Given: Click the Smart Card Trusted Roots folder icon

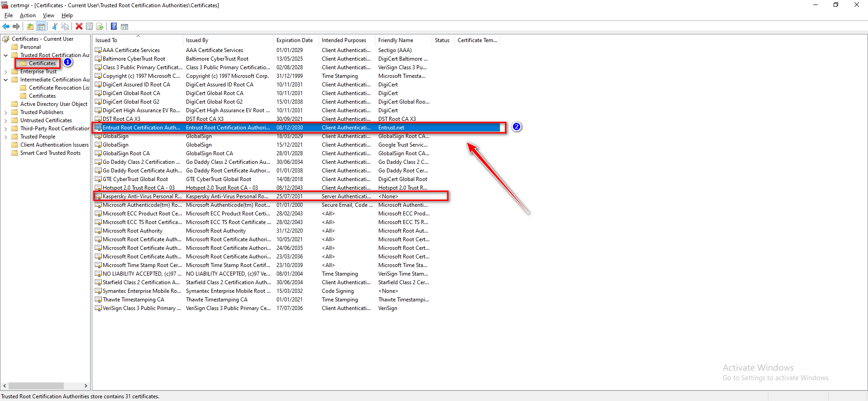Looking at the screenshot, I should (15, 153).
